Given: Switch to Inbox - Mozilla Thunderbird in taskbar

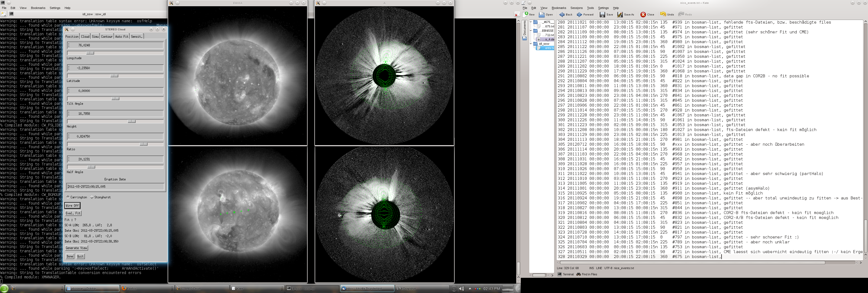Looking at the screenshot, I should pos(368,289).
